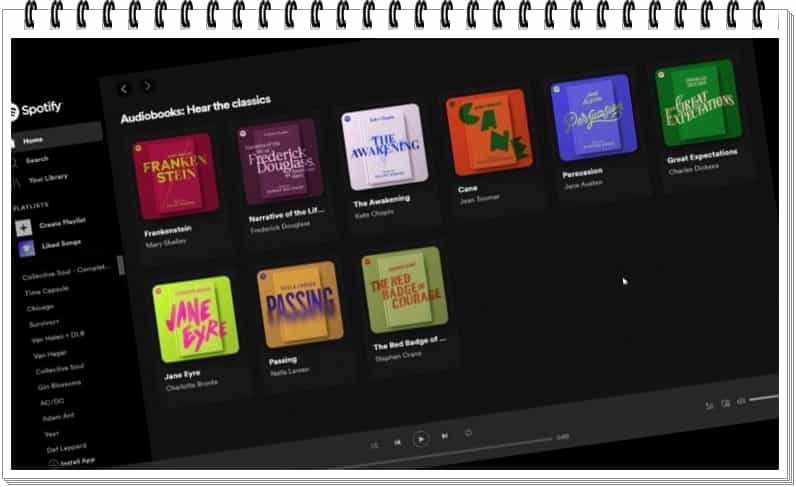Viewport: 796px width, 487px height.
Task: Open the Chicago playlist
Action: click(x=40, y=308)
